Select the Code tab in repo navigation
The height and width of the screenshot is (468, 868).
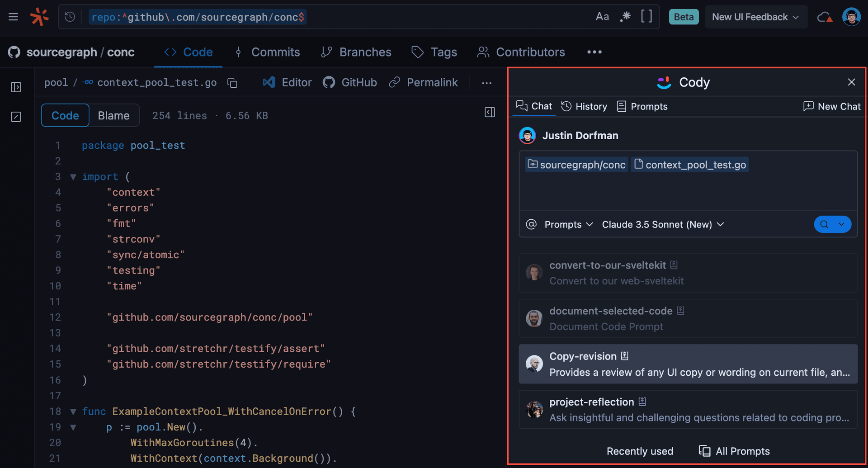coord(188,52)
